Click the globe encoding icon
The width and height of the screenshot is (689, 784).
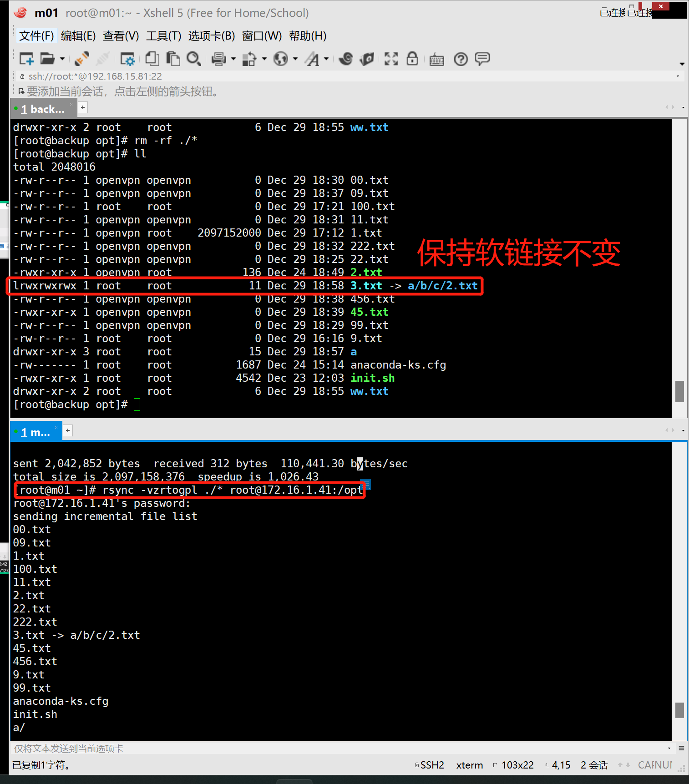point(281,59)
